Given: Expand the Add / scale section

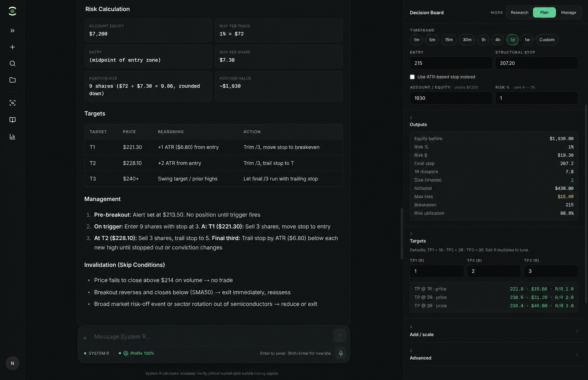Looking at the screenshot, I should point(494,331).
